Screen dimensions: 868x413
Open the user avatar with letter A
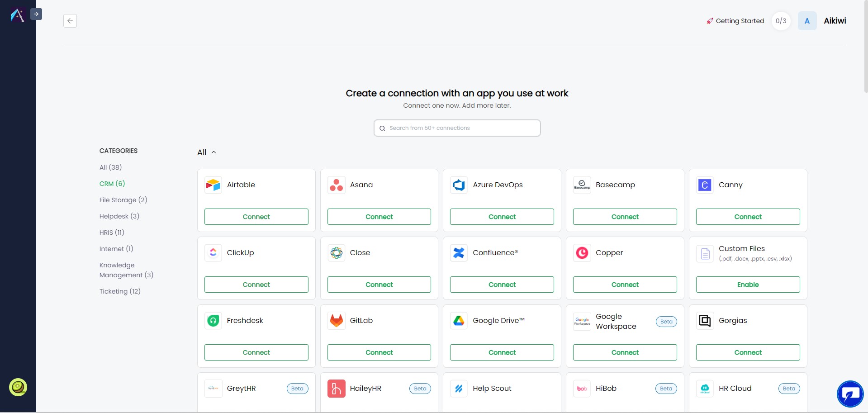tap(807, 21)
